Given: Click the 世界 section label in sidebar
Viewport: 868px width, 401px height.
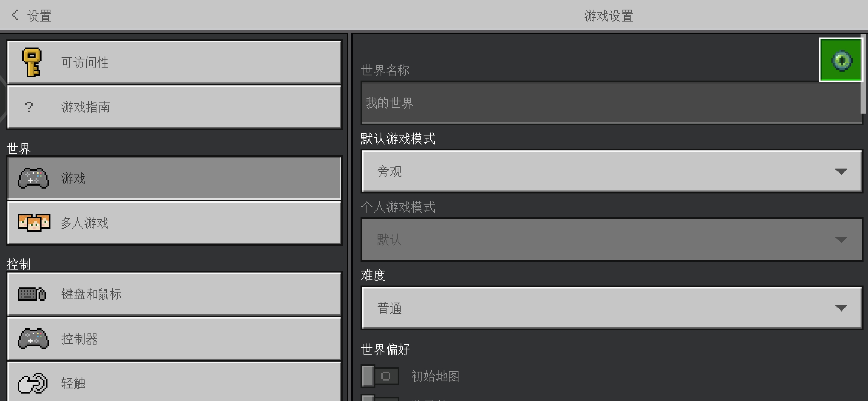Looking at the screenshot, I should [19, 149].
